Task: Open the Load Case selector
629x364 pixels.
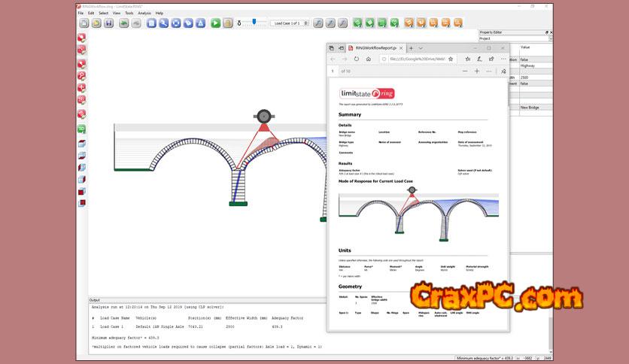Action: pos(290,23)
